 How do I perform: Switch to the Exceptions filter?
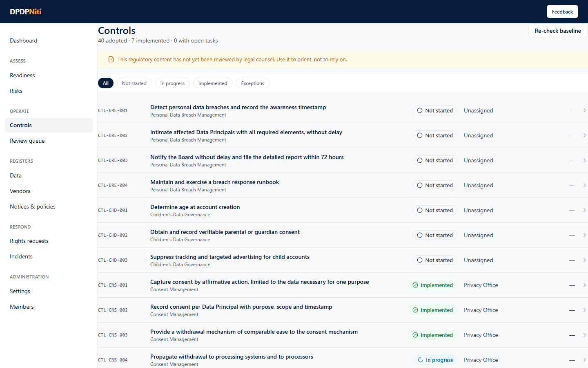pyautogui.click(x=253, y=83)
